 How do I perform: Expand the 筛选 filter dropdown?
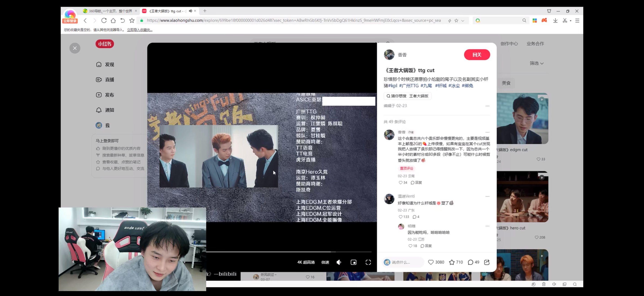(536, 63)
